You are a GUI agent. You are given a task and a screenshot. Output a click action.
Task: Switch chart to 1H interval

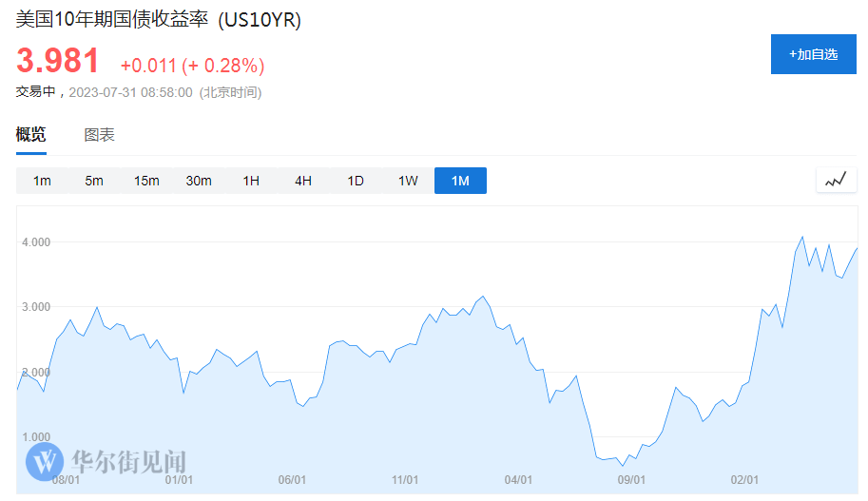pos(251,181)
